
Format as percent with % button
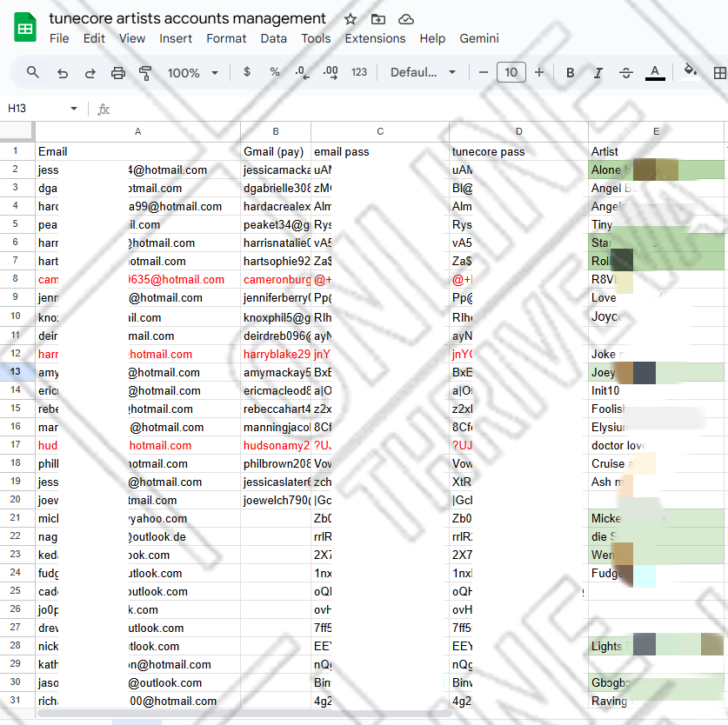click(x=275, y=72)
